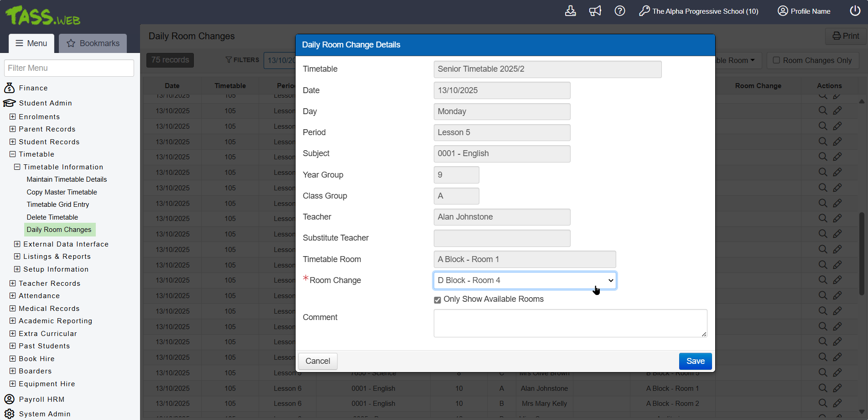
Task: Open Timetable Grid Entry menu item
Action: pos(58,205)
